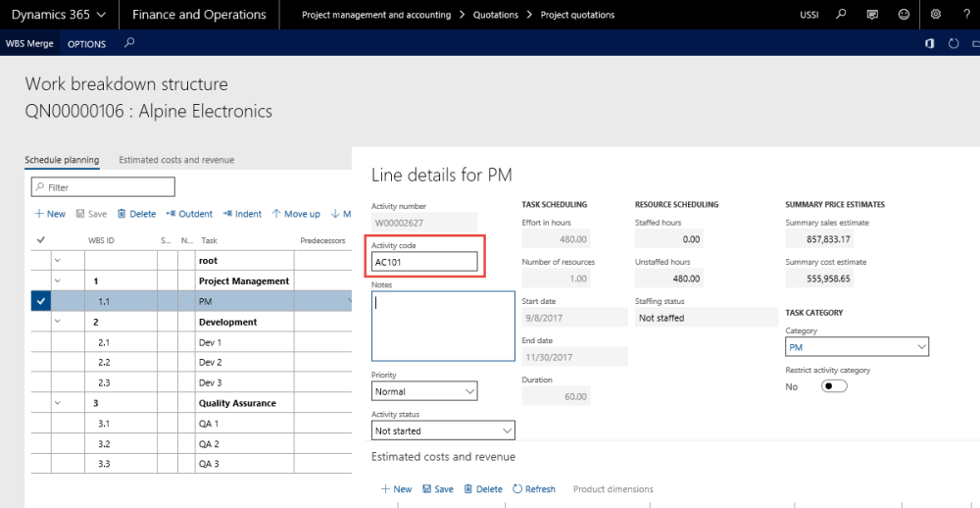Viewport: 980px width, 508px height.
Task: Open the Activity status dropdown
Action: pos(443,431)
